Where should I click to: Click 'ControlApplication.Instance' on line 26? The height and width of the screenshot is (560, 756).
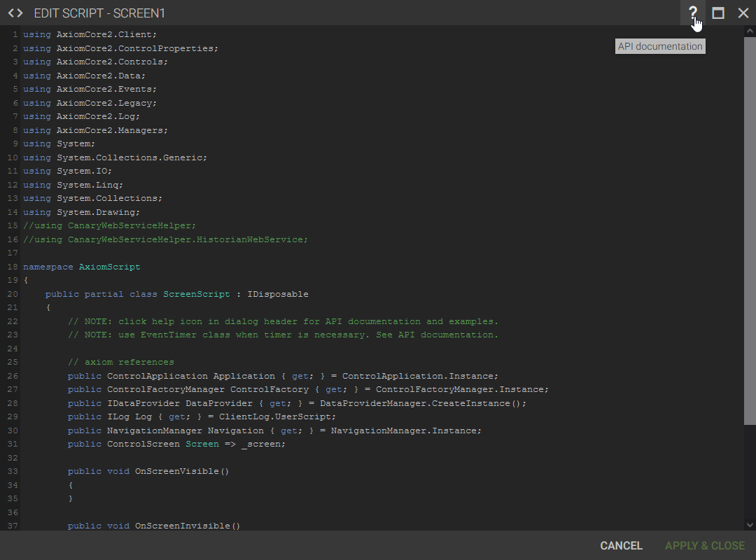[x=419, y=376]
